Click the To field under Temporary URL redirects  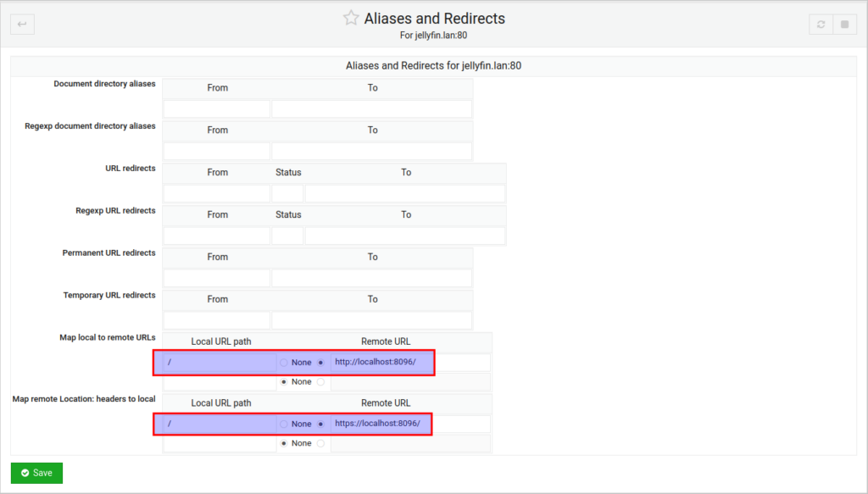pos(371,319)
